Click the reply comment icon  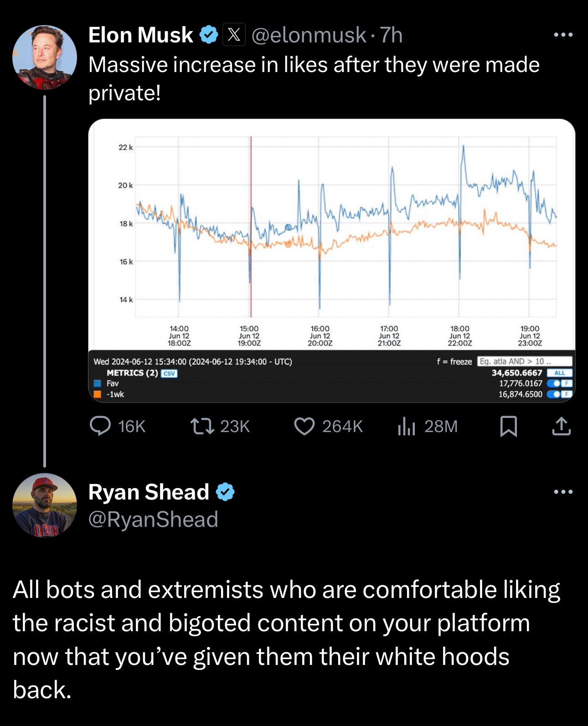click(x=100, y=426)
